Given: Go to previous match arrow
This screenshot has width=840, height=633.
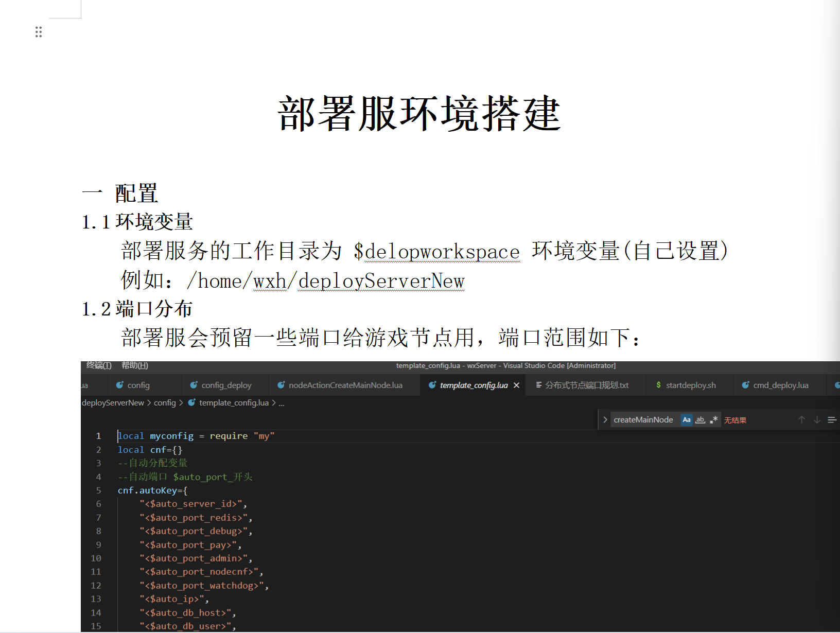Looking at the screenshot, I should coord(801,420).
